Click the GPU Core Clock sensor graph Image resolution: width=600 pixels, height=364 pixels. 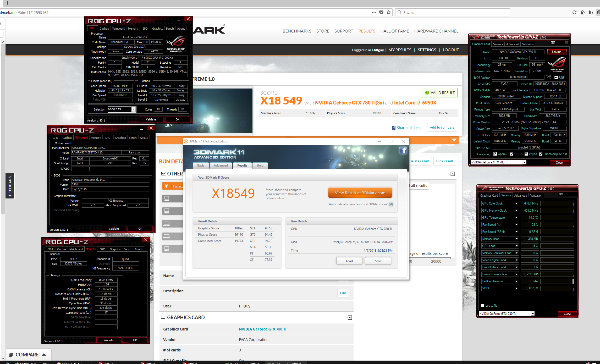pos(557,203)
